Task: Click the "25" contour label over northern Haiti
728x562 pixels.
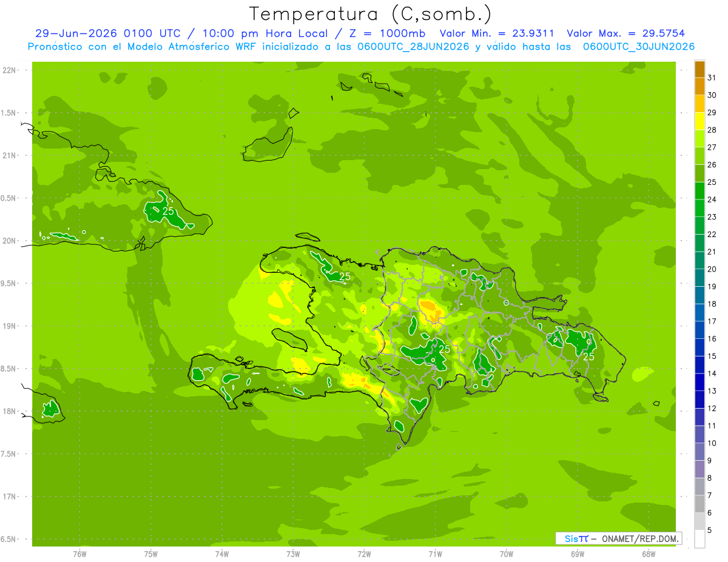Action: tap(345, 276)
